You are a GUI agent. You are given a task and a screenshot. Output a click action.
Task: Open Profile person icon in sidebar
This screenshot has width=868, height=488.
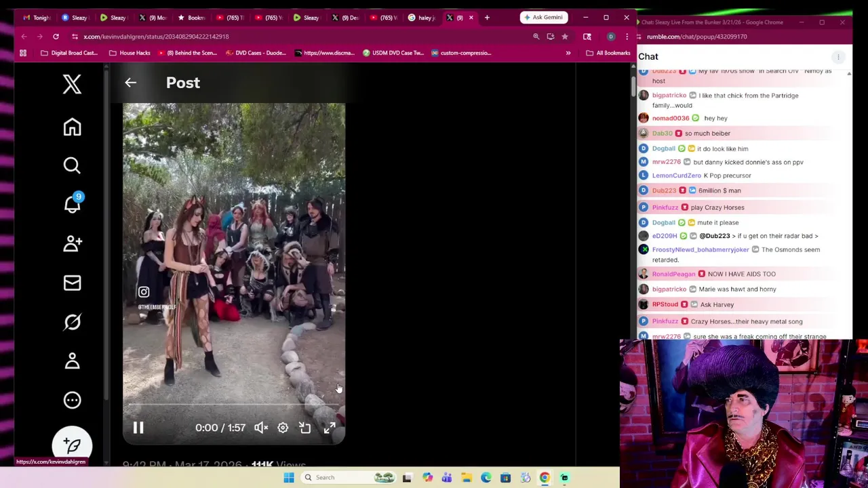72,361
